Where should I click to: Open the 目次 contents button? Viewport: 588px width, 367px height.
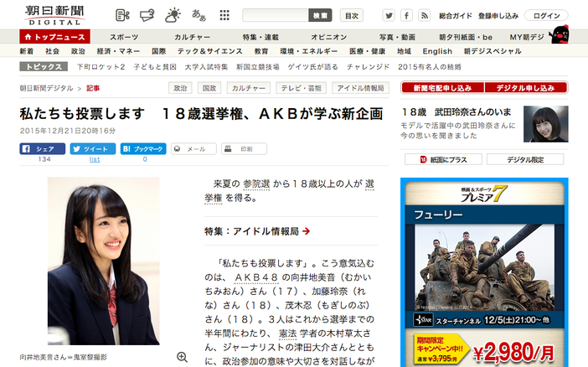(352, 15)
